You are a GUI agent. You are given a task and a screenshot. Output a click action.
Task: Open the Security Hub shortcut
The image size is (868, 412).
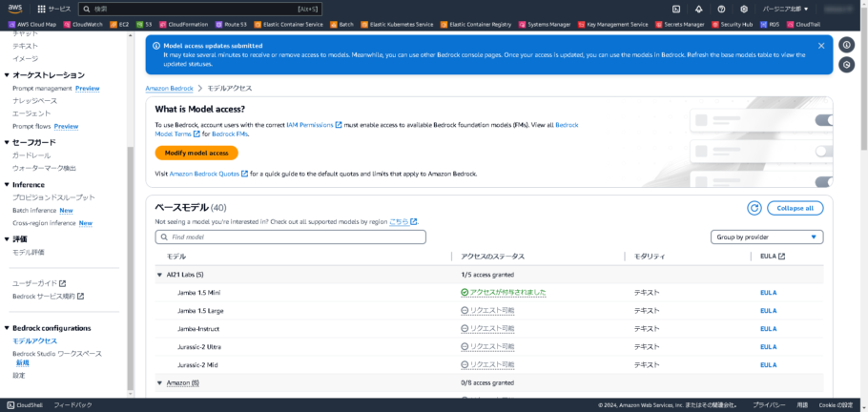733,25
